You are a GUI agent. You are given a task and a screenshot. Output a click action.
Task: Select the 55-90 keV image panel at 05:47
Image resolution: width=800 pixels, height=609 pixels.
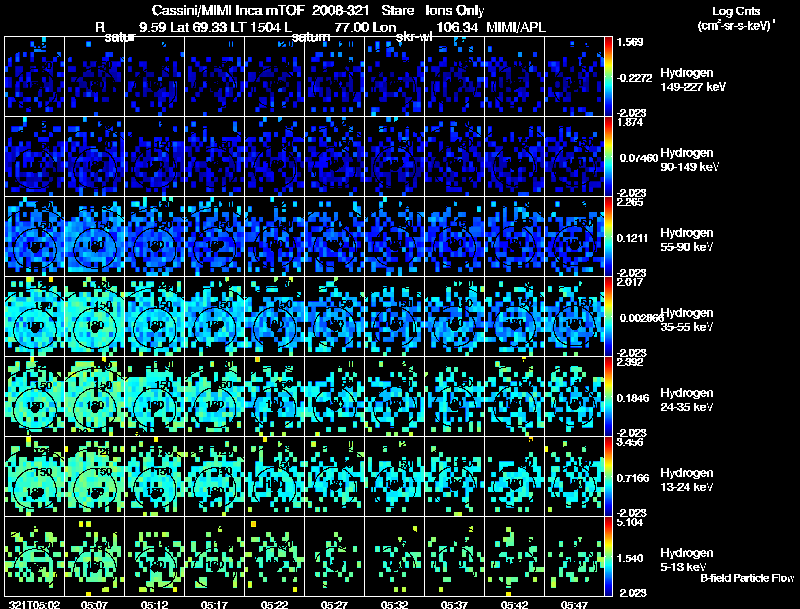(574, 237)
